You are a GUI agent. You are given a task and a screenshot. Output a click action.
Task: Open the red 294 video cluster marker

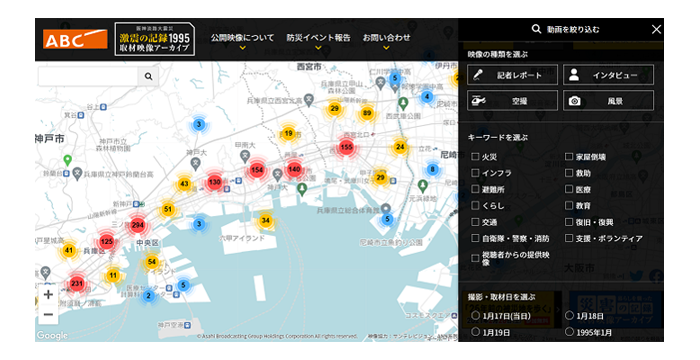pyautogui.click(x=137, y=225)
